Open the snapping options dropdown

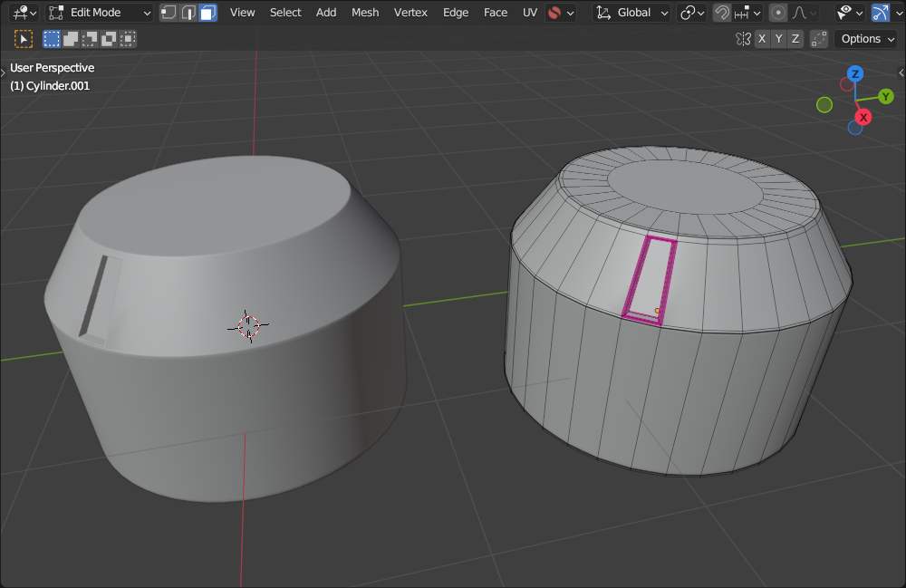(x=747, y=12)
